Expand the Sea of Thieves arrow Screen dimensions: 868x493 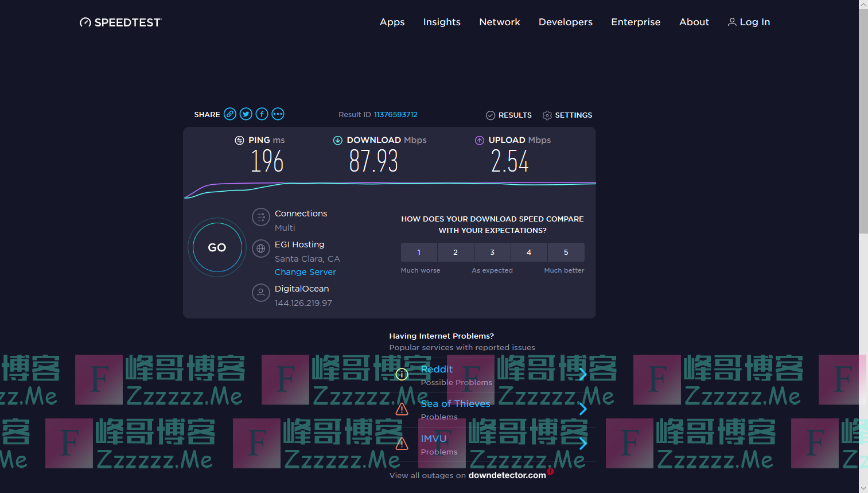[x=583, y=409]
